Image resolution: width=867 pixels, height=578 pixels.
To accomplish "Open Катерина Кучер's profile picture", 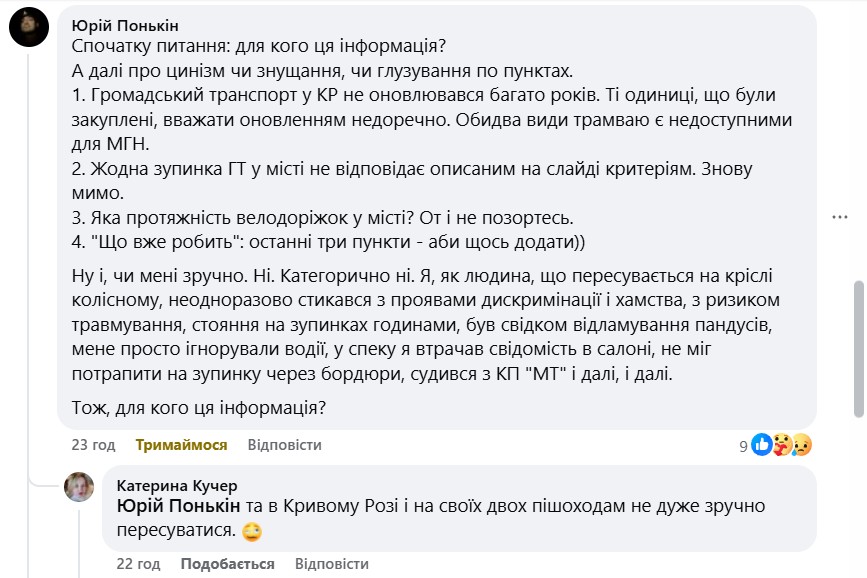I will coord(79,487).
